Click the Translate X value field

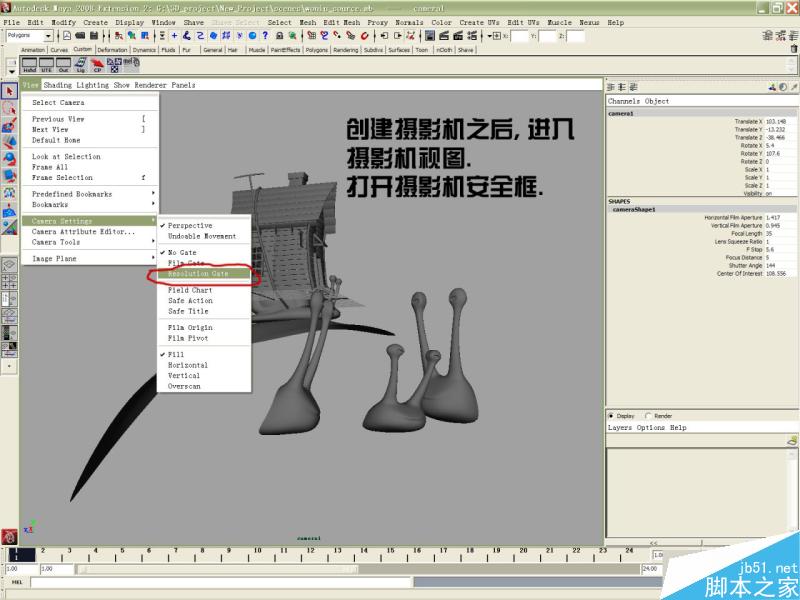click(x=780, y=121)
